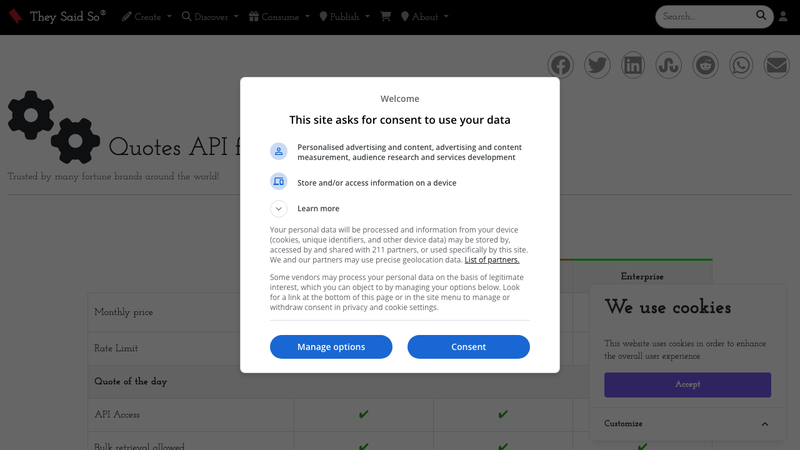Open the About menu

click(424, 17)
